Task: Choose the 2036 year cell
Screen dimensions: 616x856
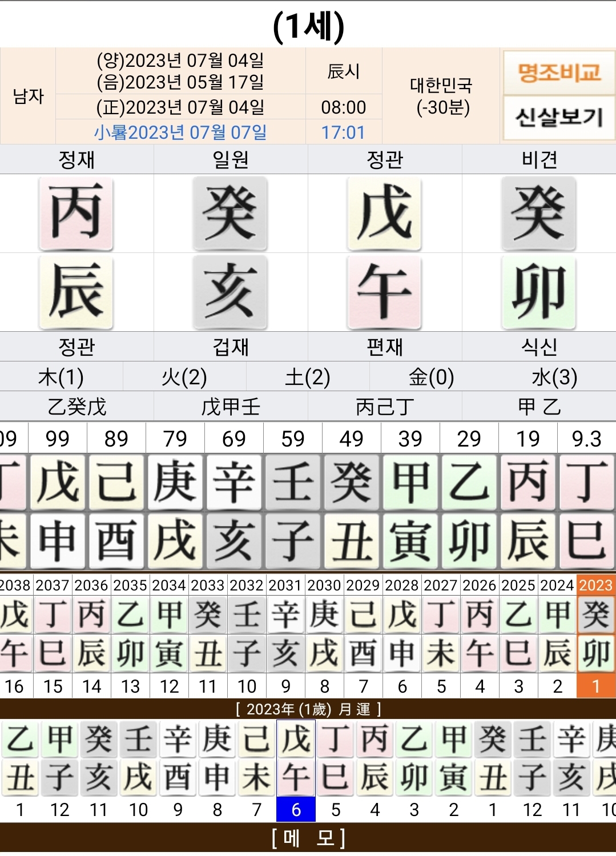Action: pyautogui.click(x=91, y=585)
